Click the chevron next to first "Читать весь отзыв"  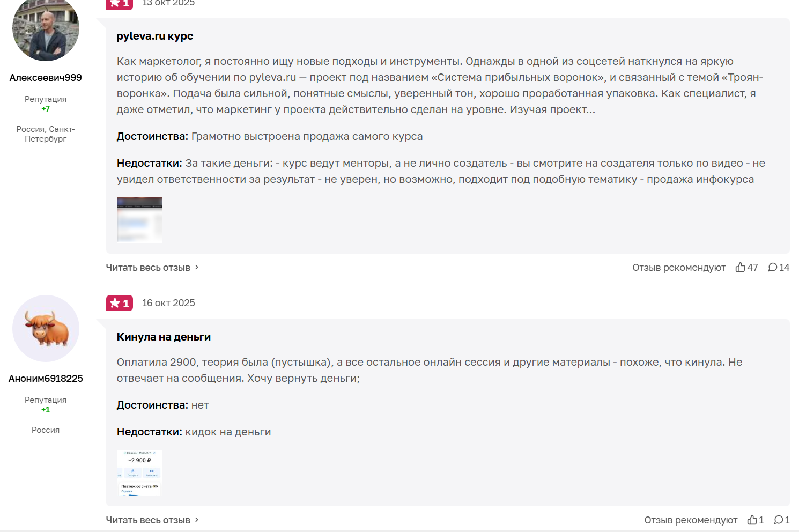(x=197, y=267)
